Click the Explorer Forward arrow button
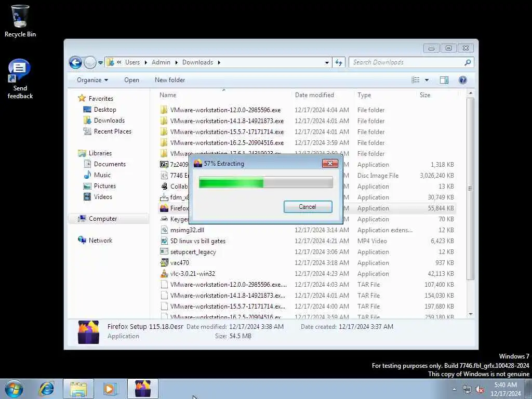 tap(89, 62)
